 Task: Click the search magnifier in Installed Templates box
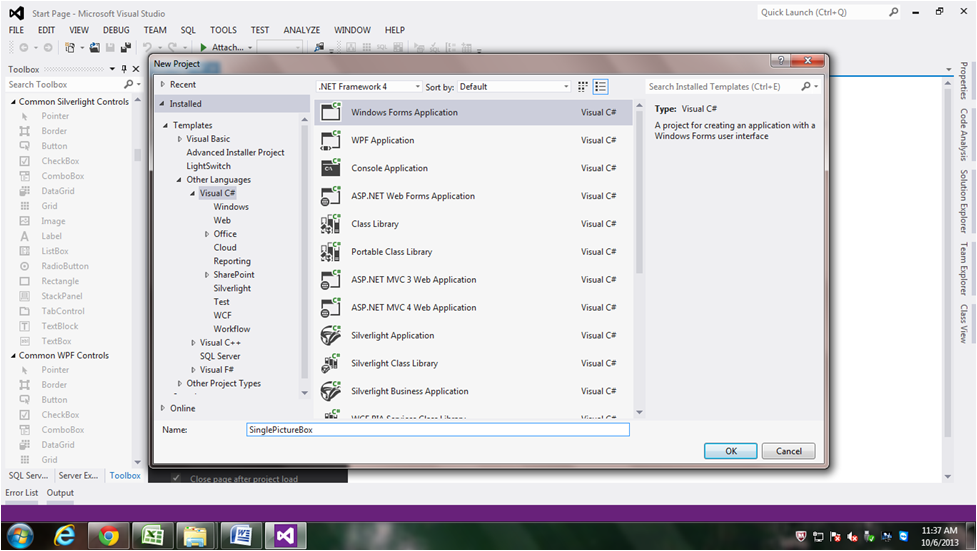806,87
